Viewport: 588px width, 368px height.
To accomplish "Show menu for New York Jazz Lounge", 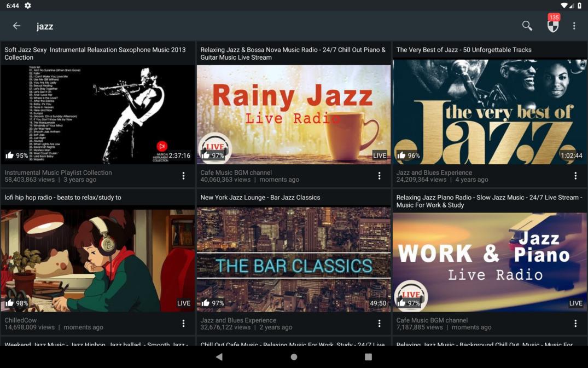I will click(379, 324).
